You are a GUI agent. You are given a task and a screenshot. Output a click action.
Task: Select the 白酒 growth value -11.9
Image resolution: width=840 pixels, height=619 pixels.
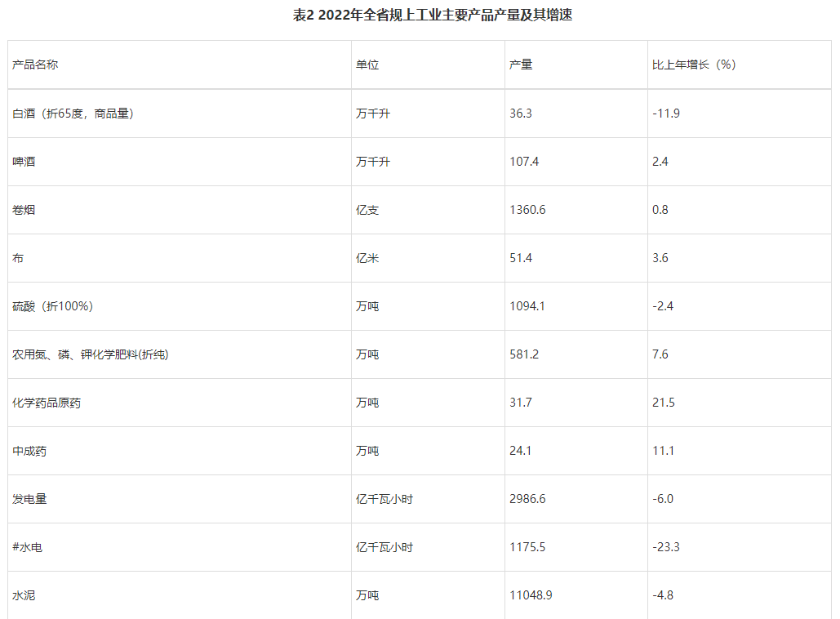click(x=666, y=114)
